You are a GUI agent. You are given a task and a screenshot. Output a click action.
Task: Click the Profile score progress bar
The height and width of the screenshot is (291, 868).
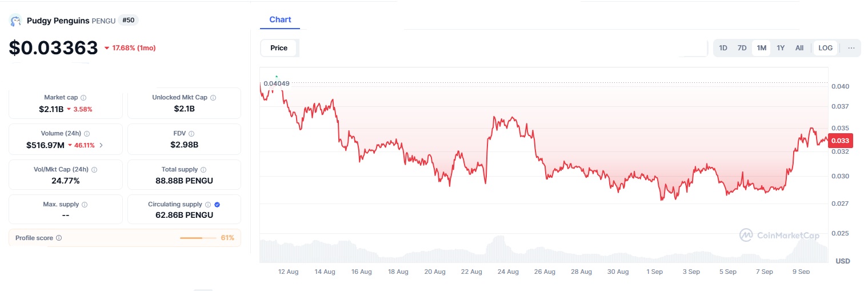198,238
